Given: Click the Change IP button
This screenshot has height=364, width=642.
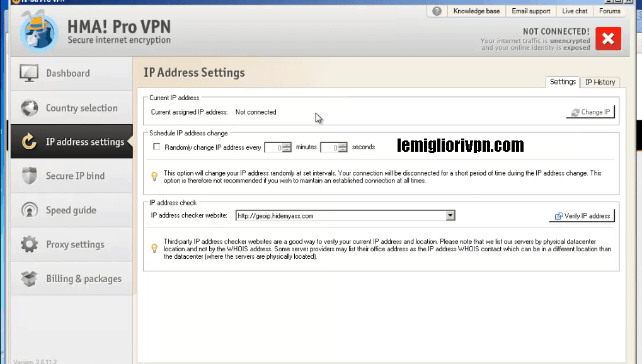Looking at the screenshot, I should tap(590, 112).
